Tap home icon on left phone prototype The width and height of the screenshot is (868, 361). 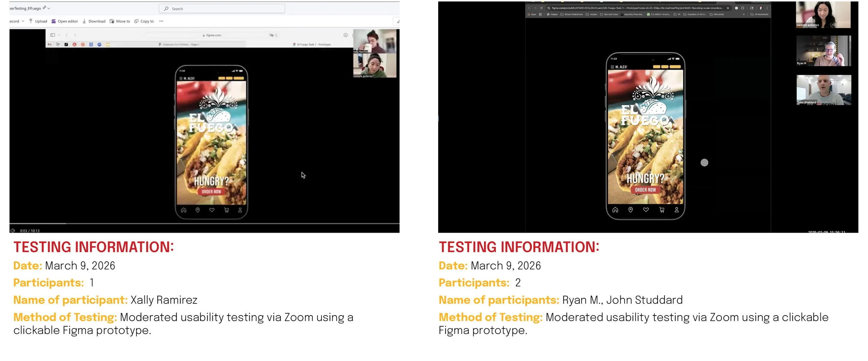click(x=184, y=210)
